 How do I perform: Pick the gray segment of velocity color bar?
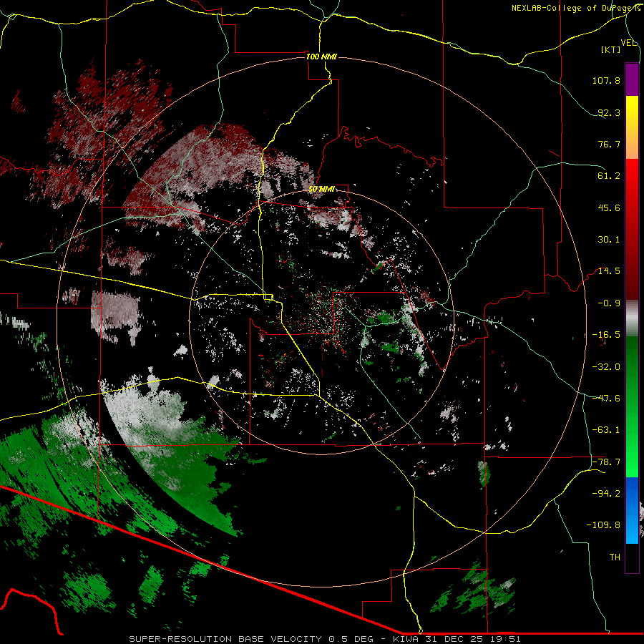(632, 318)
